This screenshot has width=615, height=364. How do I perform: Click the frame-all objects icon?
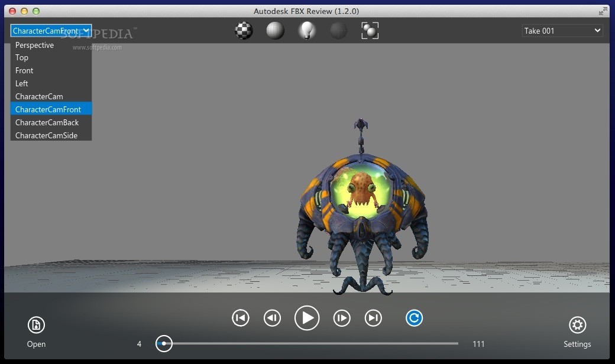370,31
